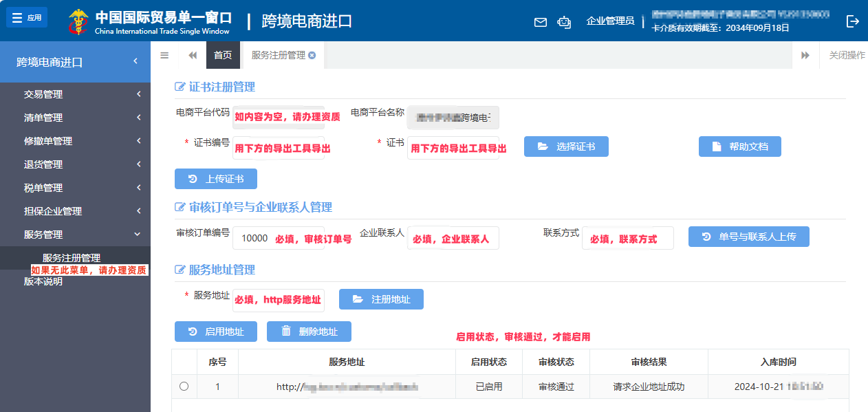Click the 审核订单编号 input field

click(x=279, y=237)
